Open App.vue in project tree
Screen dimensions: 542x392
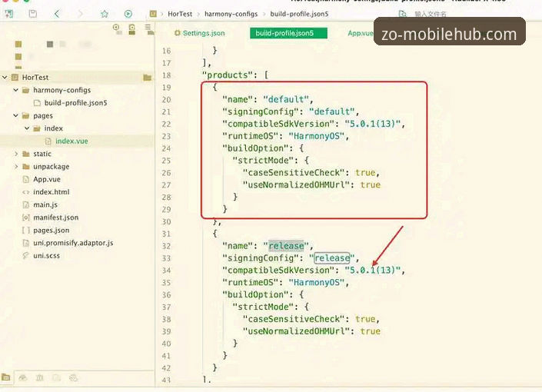[x=47, y=179]
